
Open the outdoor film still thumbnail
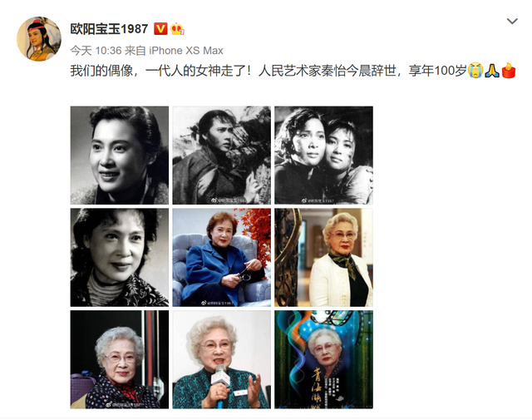click(222, 156)
